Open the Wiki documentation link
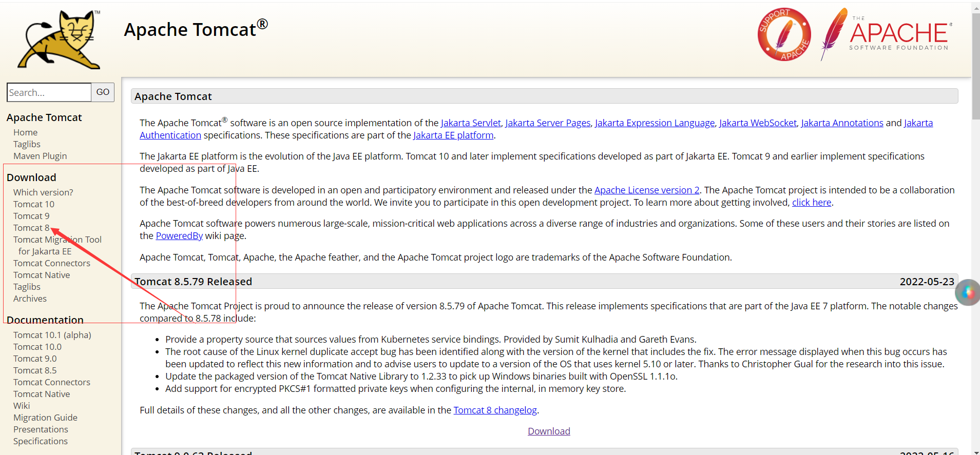Image resolution: width=980 pixels, height=455 pixels. pyautogui.click(x=22, y=406)
